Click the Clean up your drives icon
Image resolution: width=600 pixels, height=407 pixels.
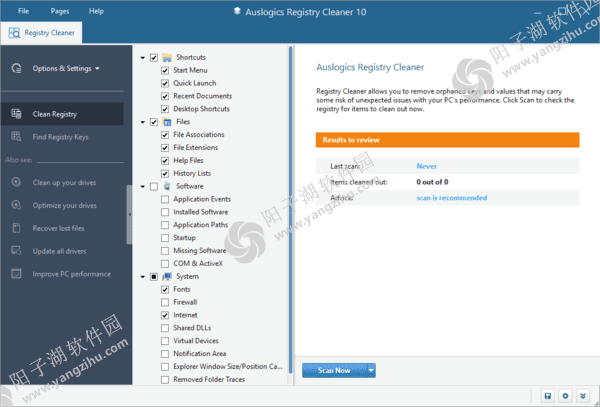(16, 182)
